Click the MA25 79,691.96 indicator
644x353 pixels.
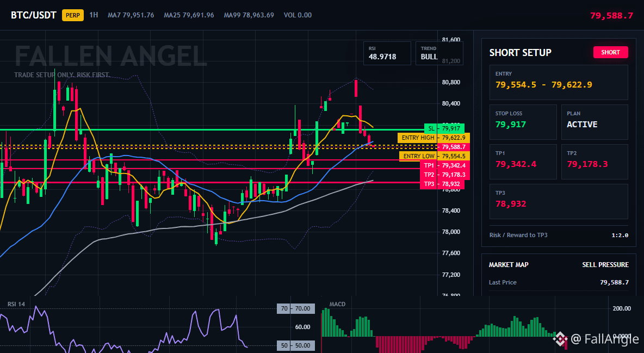coord(189,15)
